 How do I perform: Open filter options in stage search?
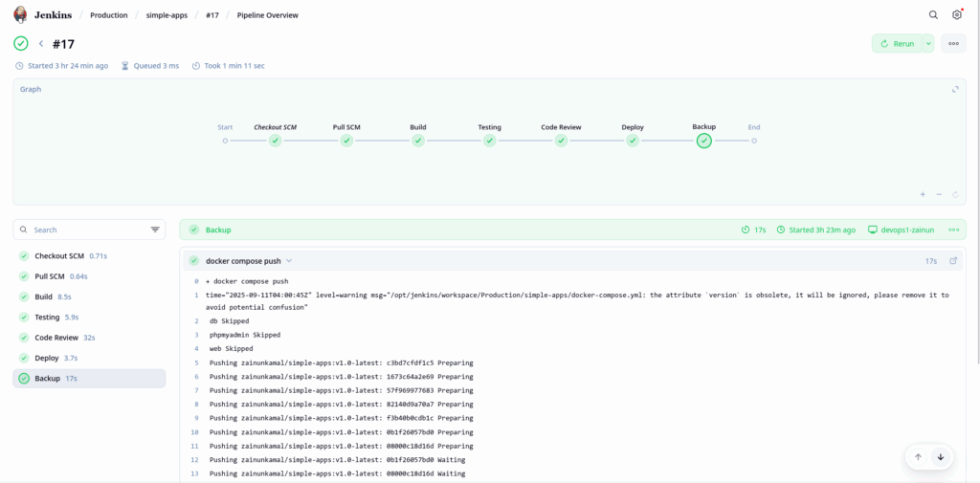pyautogui.click(x=155, y=230)
